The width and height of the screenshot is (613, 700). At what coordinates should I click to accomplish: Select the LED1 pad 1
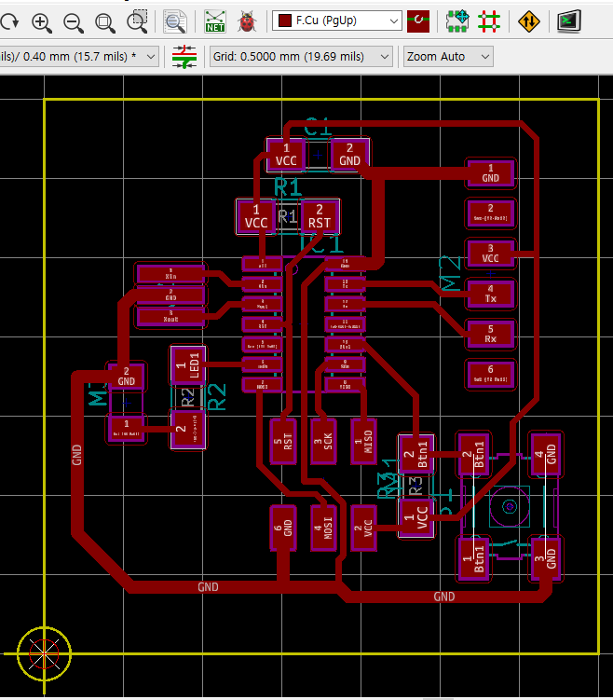point(188,365)
